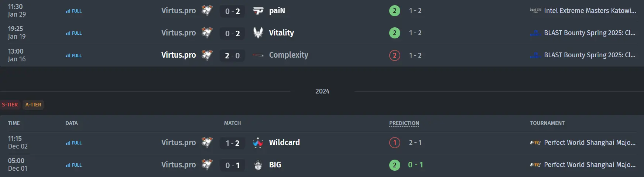Click the green prediction badge for paiN match
The width and height of the screenshot is (644, 177).
point(394,11)
